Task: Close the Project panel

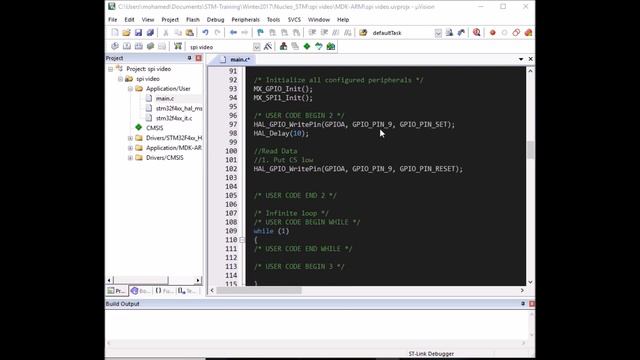Action: 199,58
